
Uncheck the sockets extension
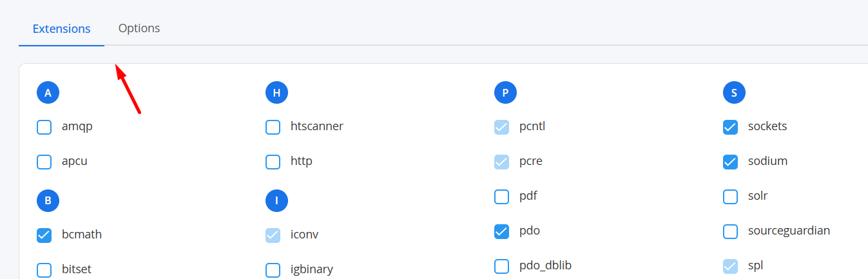pyautogui.click(x=730, y=127)
